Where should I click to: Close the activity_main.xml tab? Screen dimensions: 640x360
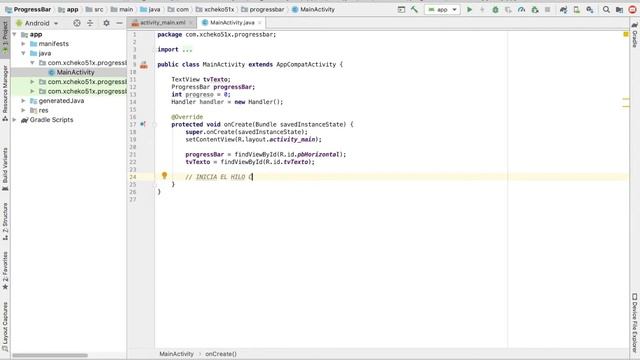pyautogui.click(x=190, y=23)
